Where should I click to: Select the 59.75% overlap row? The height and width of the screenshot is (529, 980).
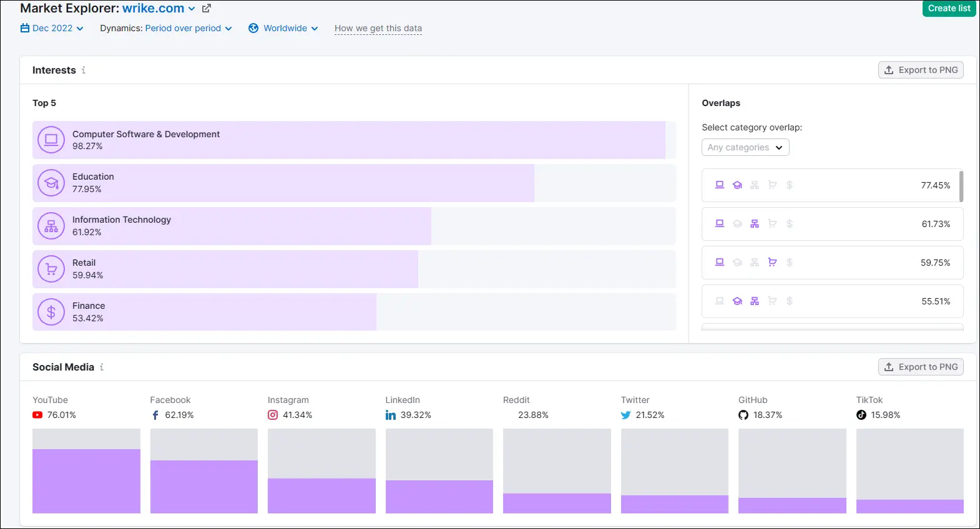(x=832, y=263)
